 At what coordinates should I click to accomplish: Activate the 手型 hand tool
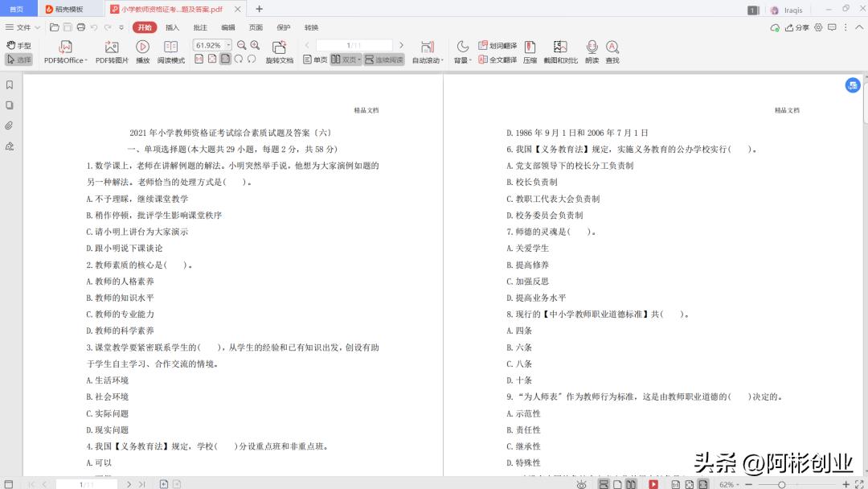19,46
